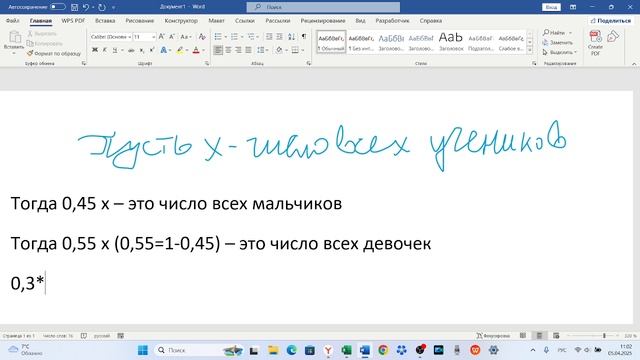Switch to the Вставка ribbon tab
Screen dimensions: 640x360
[x=105, y=20]
